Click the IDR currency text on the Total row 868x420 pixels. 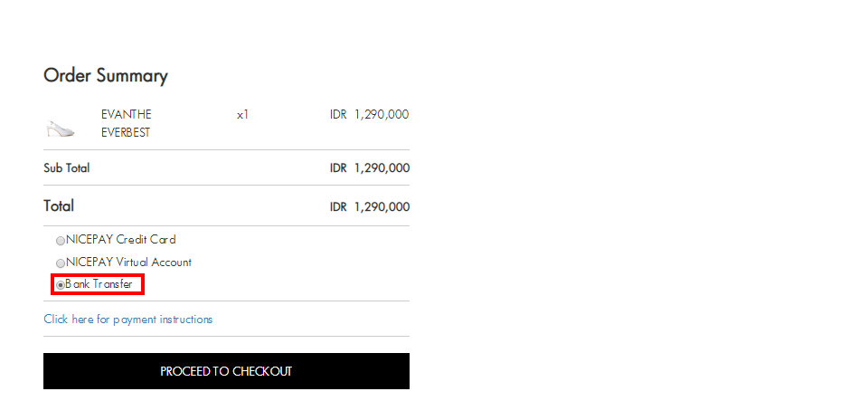pyautogui.click(x=338, y=207)
